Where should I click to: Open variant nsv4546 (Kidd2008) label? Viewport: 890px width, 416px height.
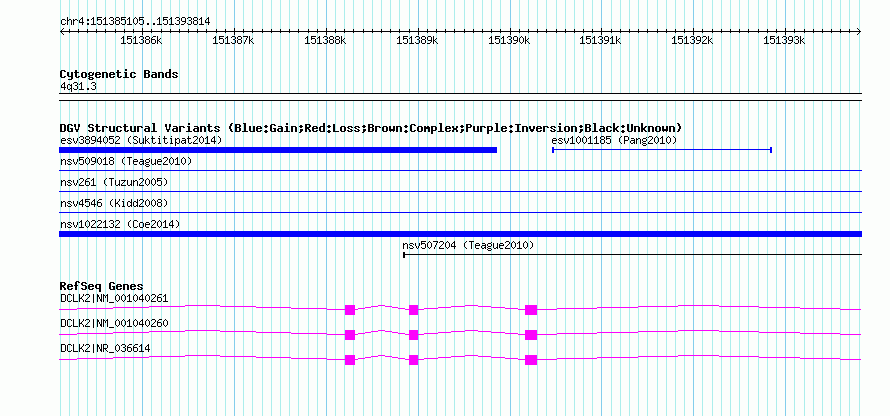click(x=114, y=203)
